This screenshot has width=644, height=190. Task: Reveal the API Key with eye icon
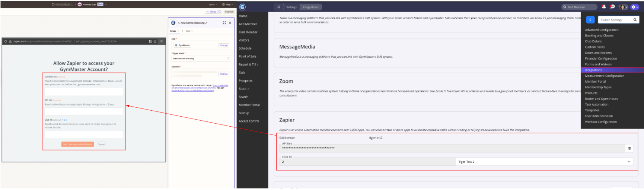tap(629, 148)
